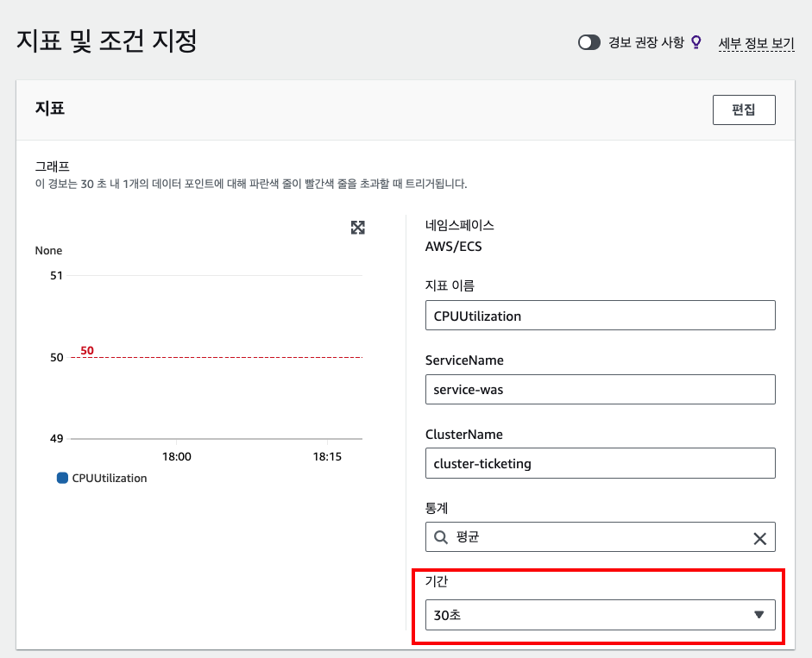Click the 51 value on the y-axis
Image resolution: width=812 pixels, height=658 pixels.
(x=56, y=275)
